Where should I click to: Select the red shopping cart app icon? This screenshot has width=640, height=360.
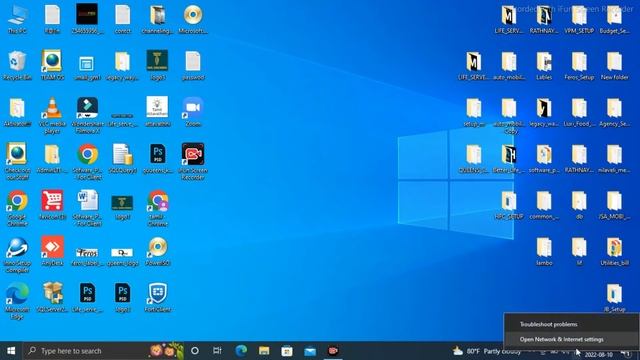(x=52, y=204)
